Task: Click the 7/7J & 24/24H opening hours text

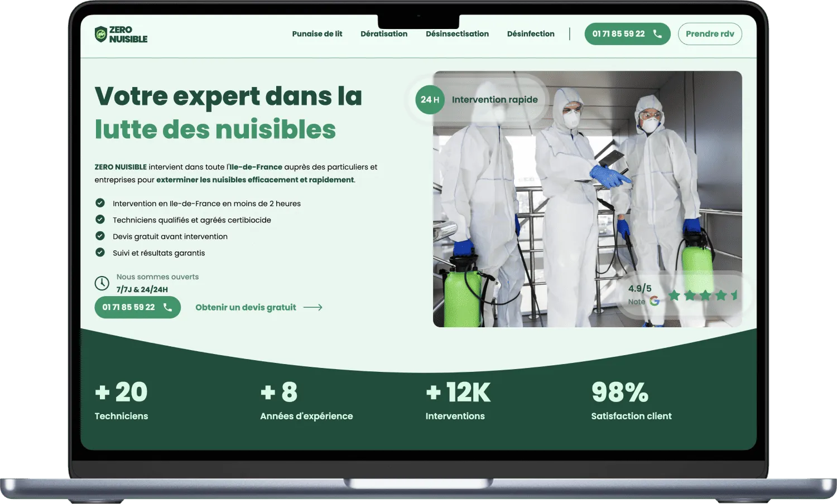Action: click(142, 289)
